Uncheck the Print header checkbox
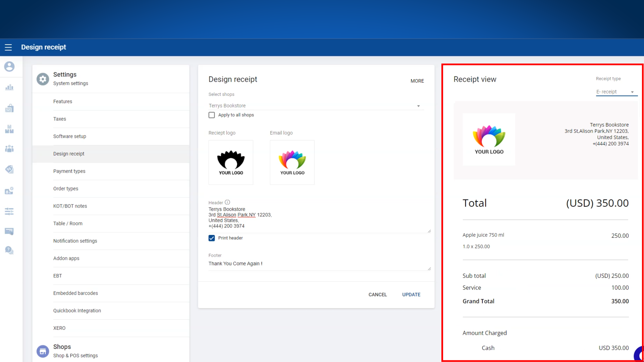644x362 pixels. (x=212, y=238)
